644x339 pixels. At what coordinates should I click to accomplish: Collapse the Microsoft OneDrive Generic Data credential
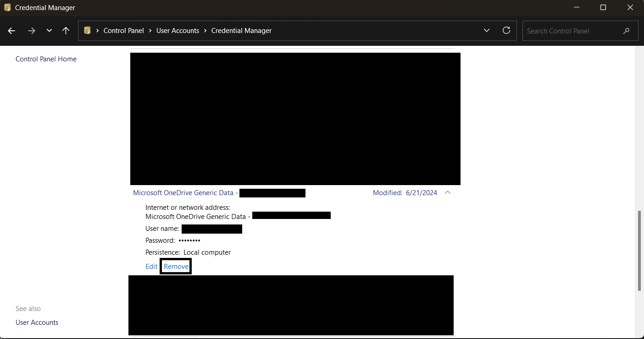pyautogui.click(x=448, y=193)
